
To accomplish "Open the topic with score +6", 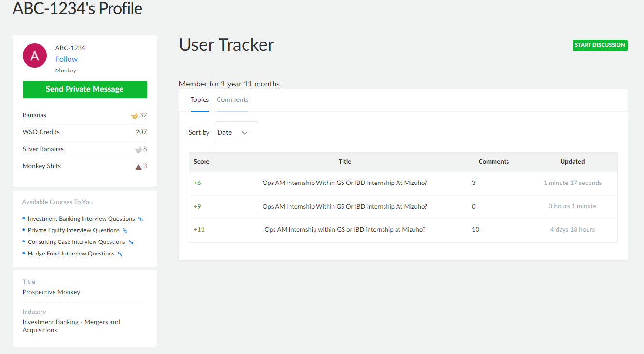I will 345,183.
